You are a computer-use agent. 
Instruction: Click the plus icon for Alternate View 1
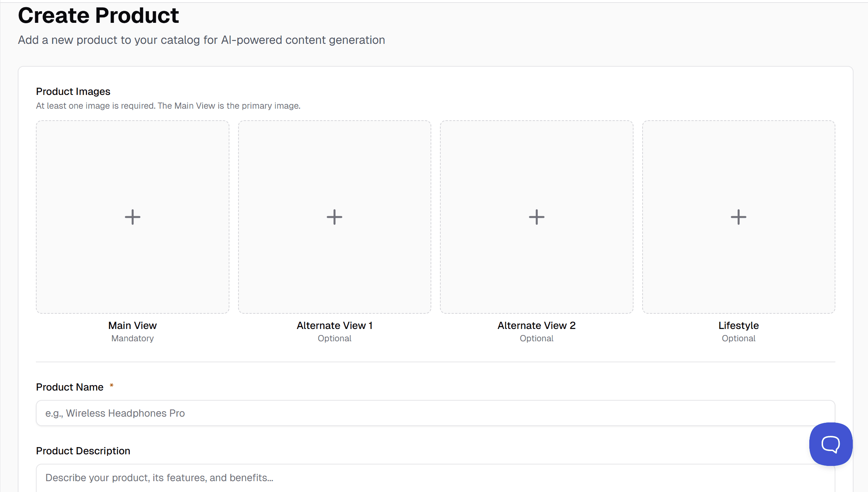(x=335, y=217)
